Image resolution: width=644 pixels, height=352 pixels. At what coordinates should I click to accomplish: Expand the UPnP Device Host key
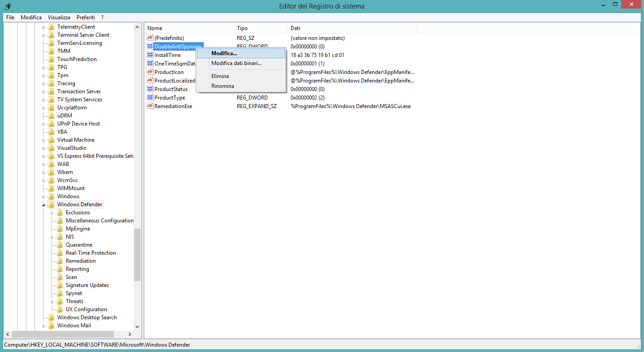click(x=44, y=124)
